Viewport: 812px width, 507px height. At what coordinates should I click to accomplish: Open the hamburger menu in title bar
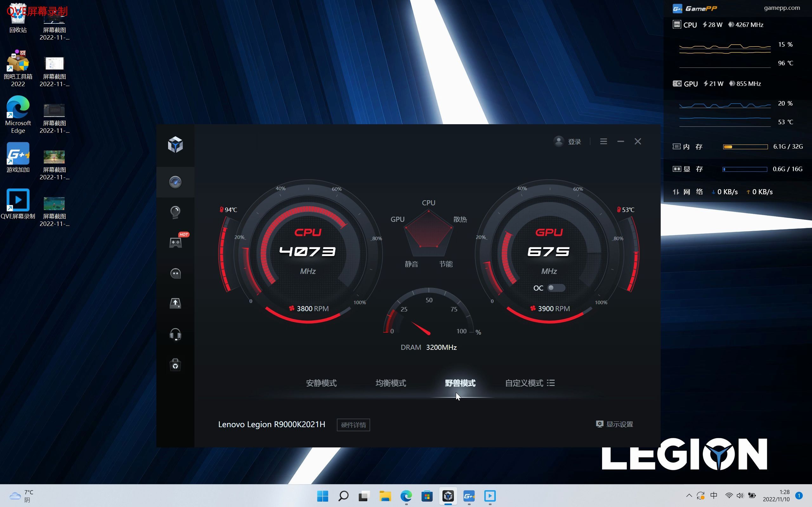(603, 142)
